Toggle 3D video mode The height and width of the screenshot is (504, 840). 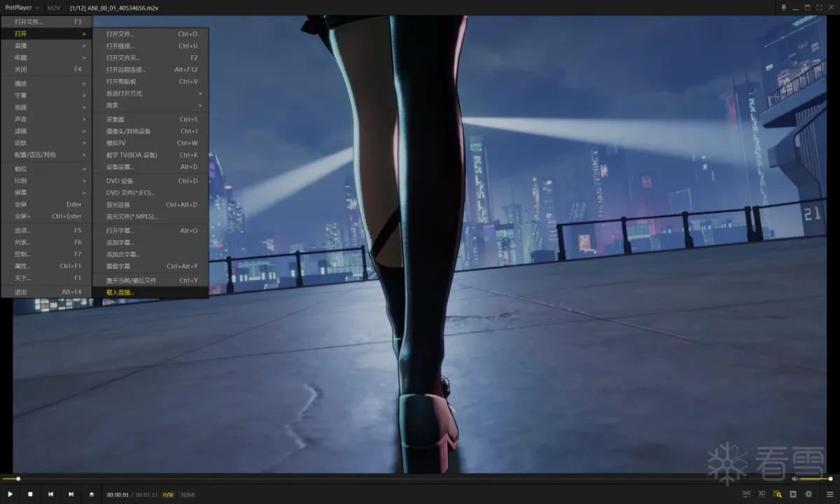point(762,494)
